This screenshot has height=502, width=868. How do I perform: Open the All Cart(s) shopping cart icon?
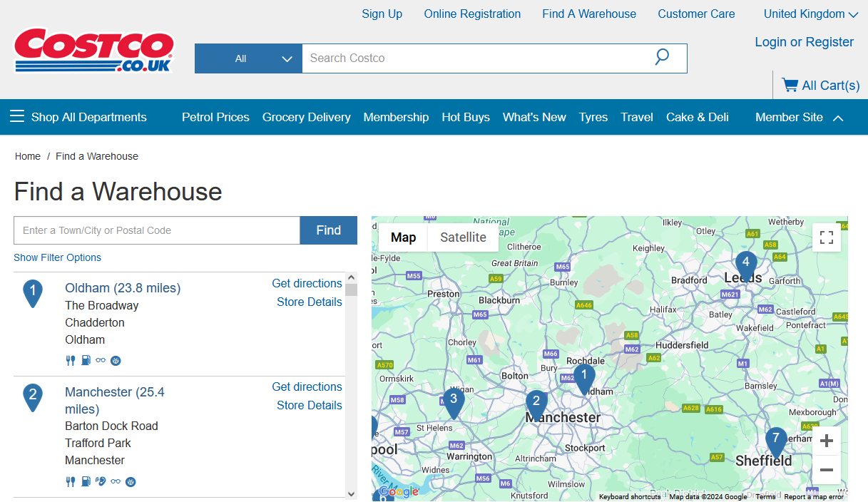click(790, 85)
